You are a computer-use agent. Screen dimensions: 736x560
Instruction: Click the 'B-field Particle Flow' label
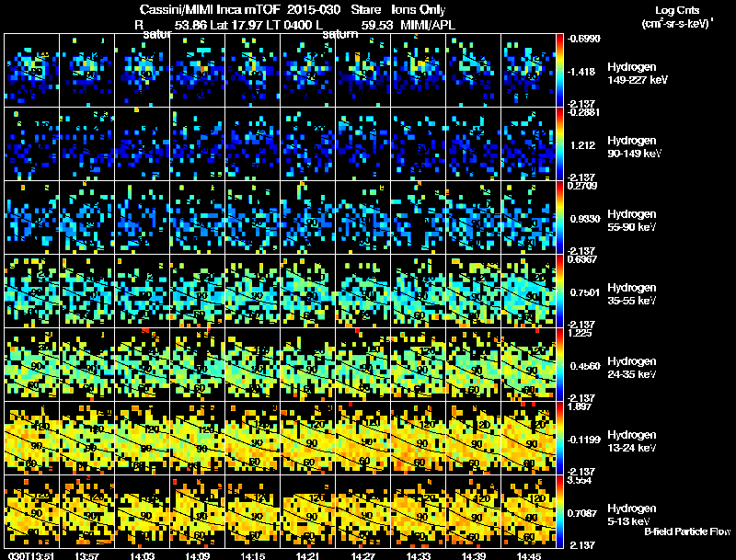(687, 531)
